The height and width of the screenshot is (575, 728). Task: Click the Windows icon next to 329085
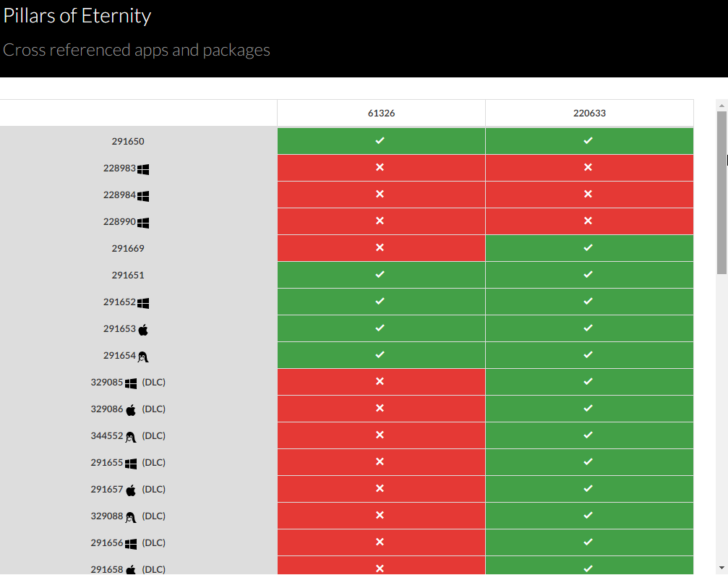point(131,383)
